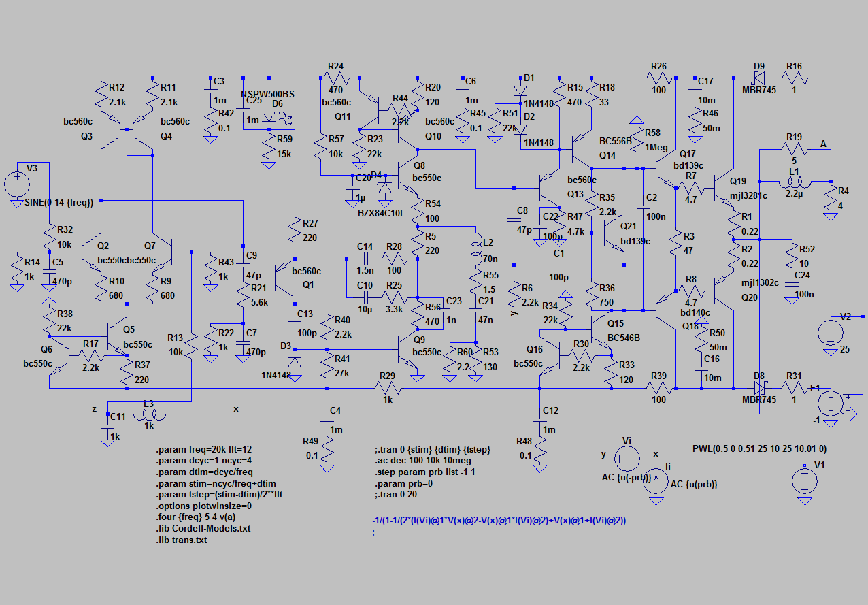Click the R29 resistor label
The width and height of the screenshot is (868, 605).
point(387,376)
